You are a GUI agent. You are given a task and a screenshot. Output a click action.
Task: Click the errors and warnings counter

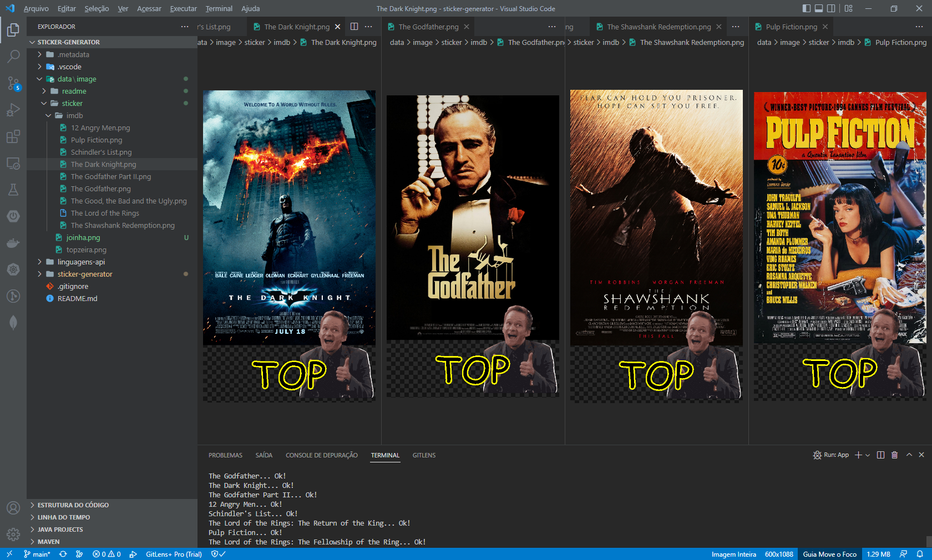coord(107,554)
